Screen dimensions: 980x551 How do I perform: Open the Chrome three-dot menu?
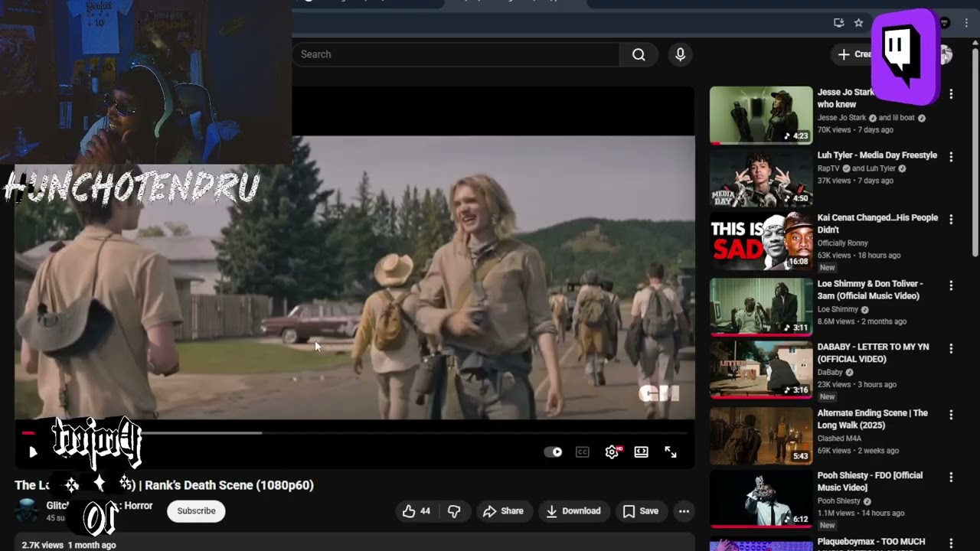966,23
